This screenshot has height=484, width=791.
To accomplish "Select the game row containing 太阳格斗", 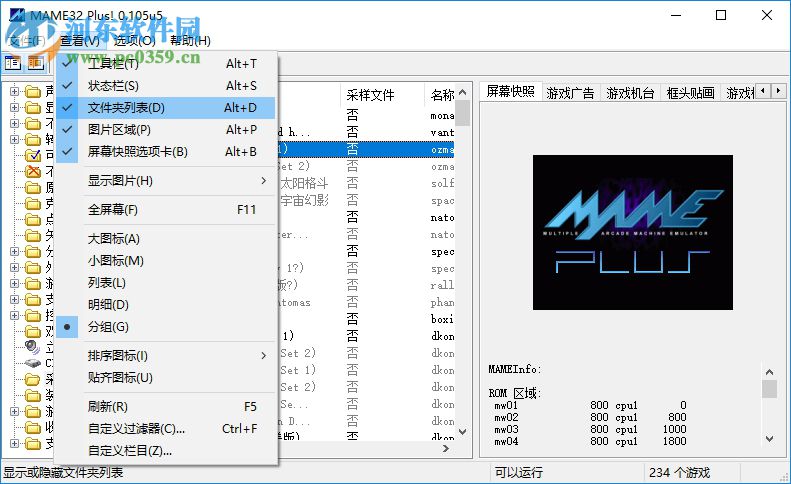I will [x=367, y=183].
